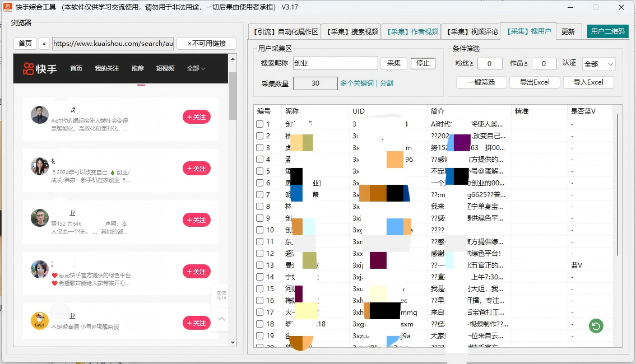636x364 pixels.
Task: Tick the checkbox for row 17
Action: 259,312
